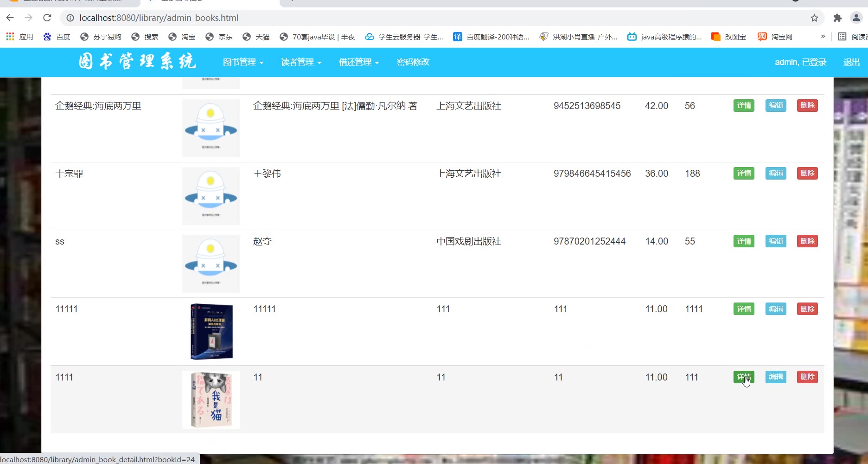This screenshot has width=868, height=464.
Task: Open the 密码修改 menu item
Action: click(x=413, y=62)
